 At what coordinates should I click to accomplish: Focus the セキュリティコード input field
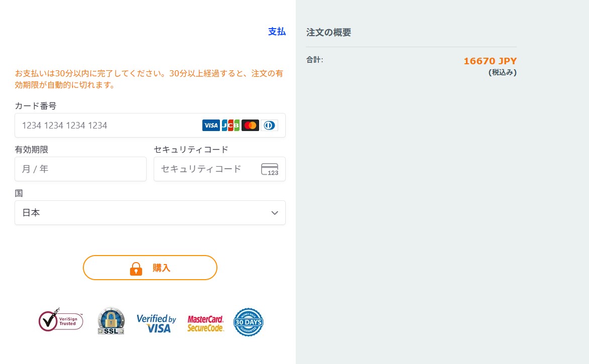pos(206,169)
